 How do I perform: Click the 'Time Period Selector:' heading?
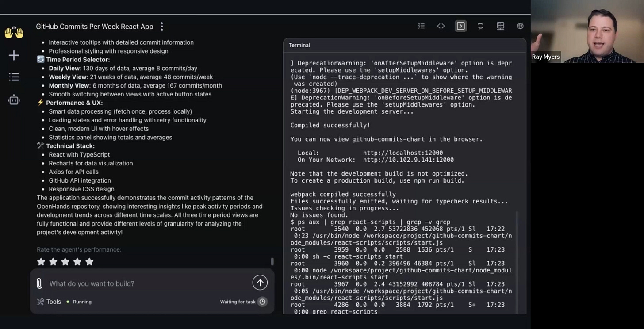click(78, 60)
